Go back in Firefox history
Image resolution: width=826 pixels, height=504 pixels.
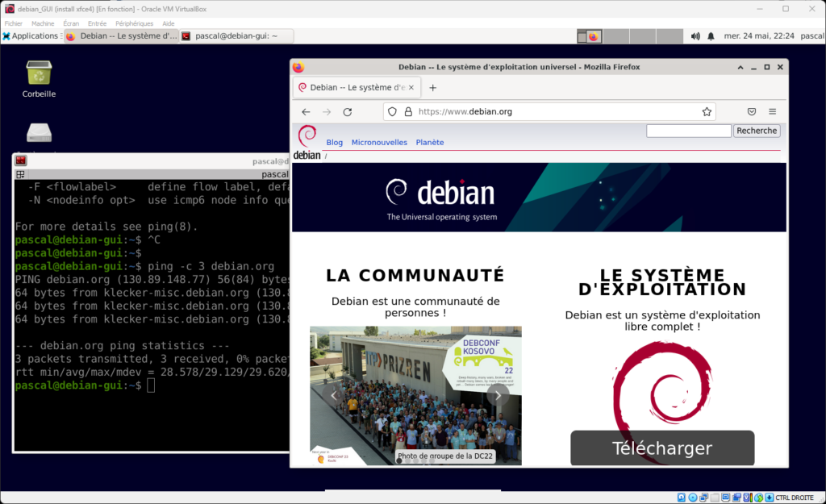tap(306, 111)
